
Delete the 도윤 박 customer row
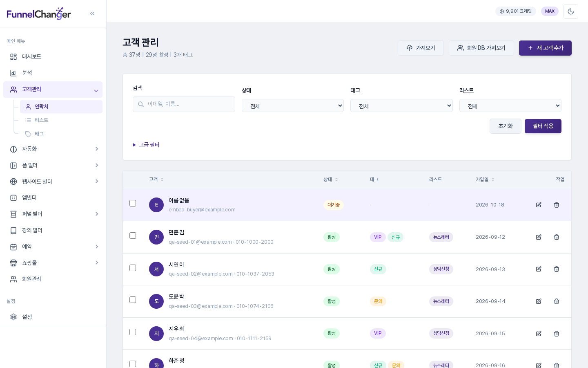[557, 301]
